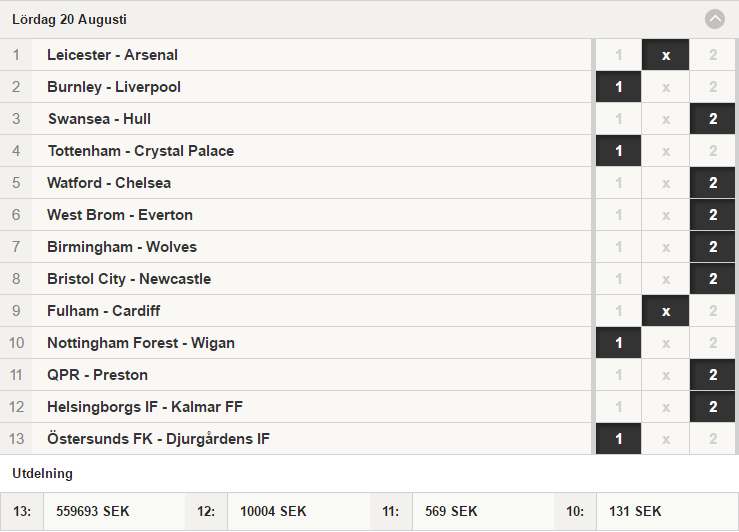Select draw x for Leicester - Arsenal
This screenshot has height=532, width=739.
(665, 55)
